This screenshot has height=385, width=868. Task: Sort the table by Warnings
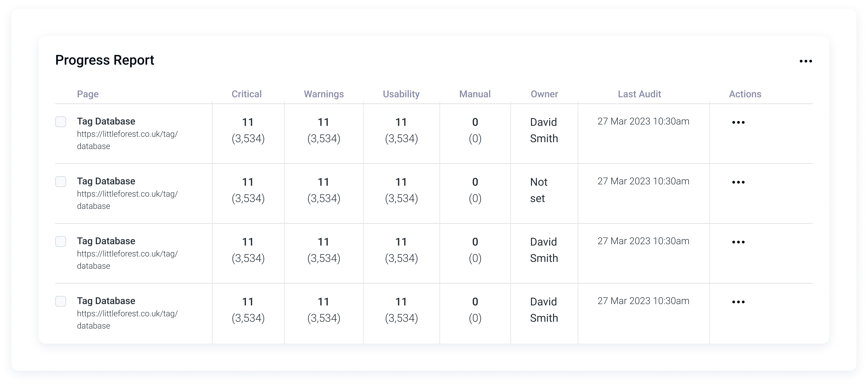click(x=324, y=94)
